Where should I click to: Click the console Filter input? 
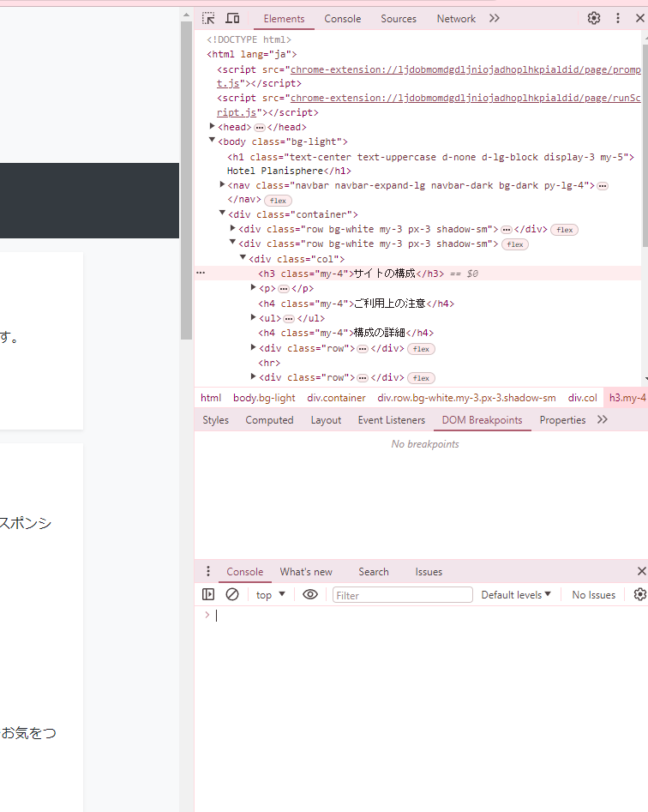pyautogui.click(x=402, y=595)
